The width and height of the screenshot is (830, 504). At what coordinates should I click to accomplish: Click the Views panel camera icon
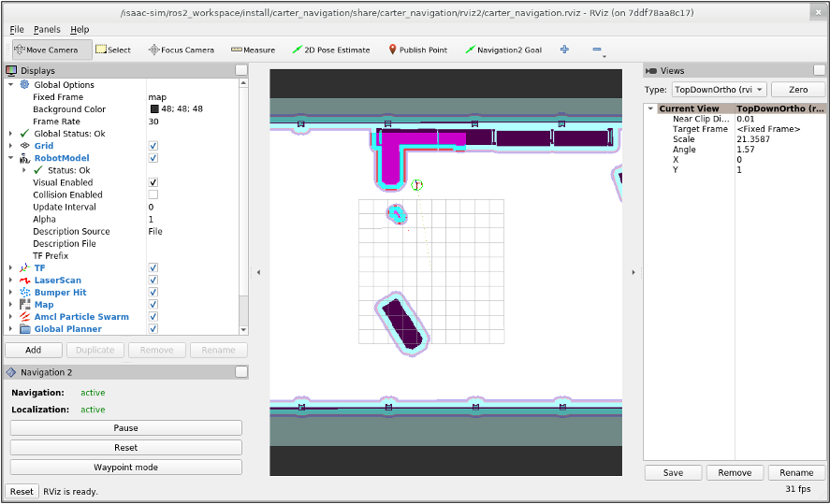651,70
